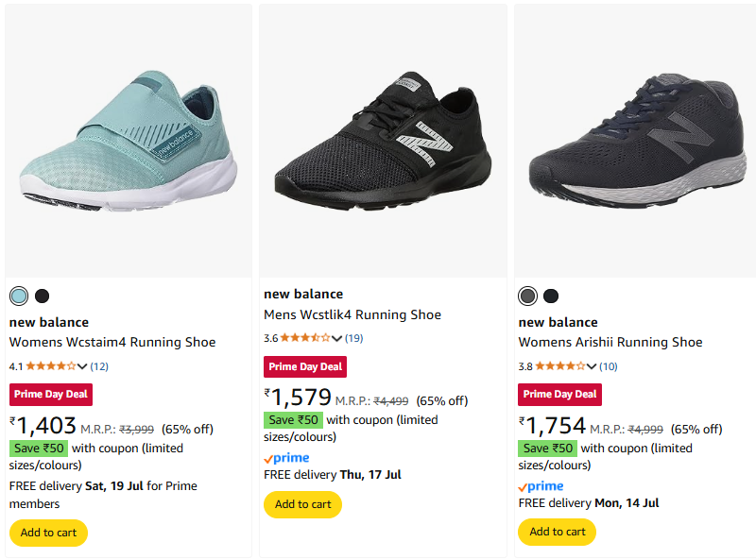Add Mens Wcstlik4 shoe to cart
The height and width of the screenshot is (559, 756).
302,504
